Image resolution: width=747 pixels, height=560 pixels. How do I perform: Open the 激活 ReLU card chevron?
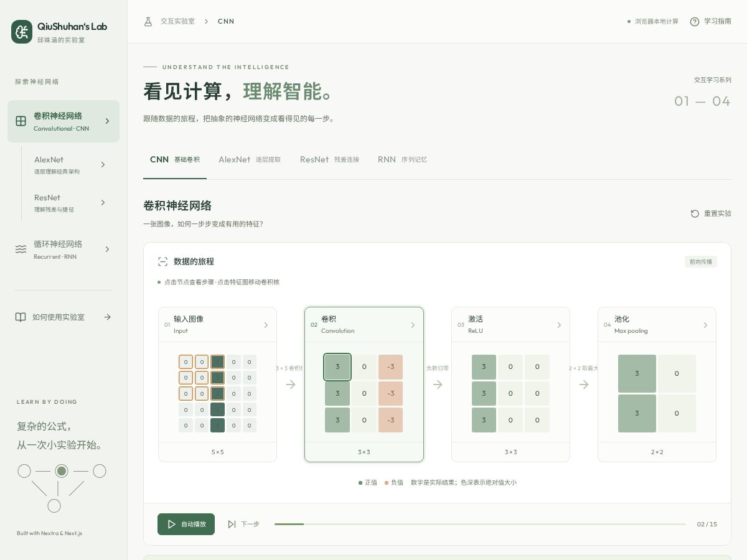point(559,325)
